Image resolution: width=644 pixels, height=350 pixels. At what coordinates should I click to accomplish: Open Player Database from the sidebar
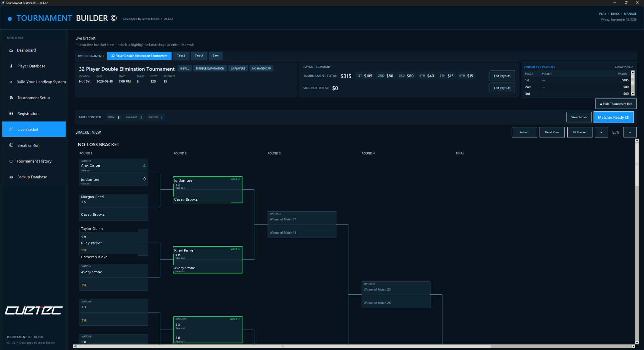click(x=34, y=66)
